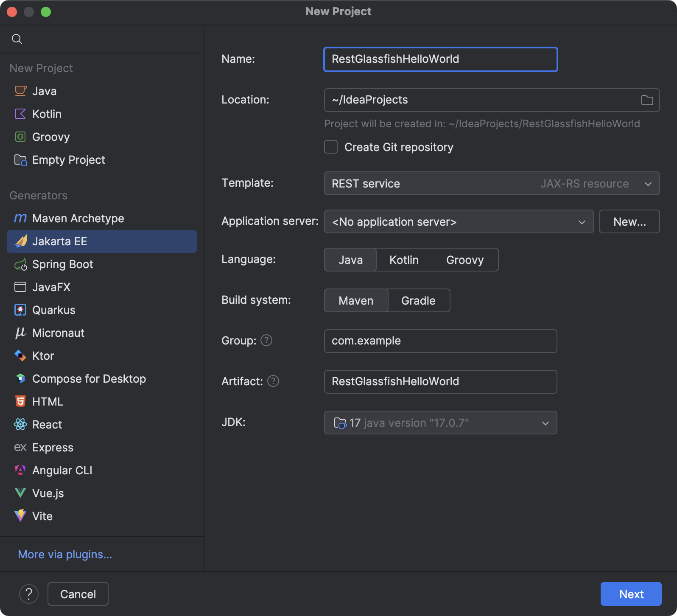The height and width of the screenshot is (616, 677).
Task: Click the search magnifier icon
Action: 17,39
